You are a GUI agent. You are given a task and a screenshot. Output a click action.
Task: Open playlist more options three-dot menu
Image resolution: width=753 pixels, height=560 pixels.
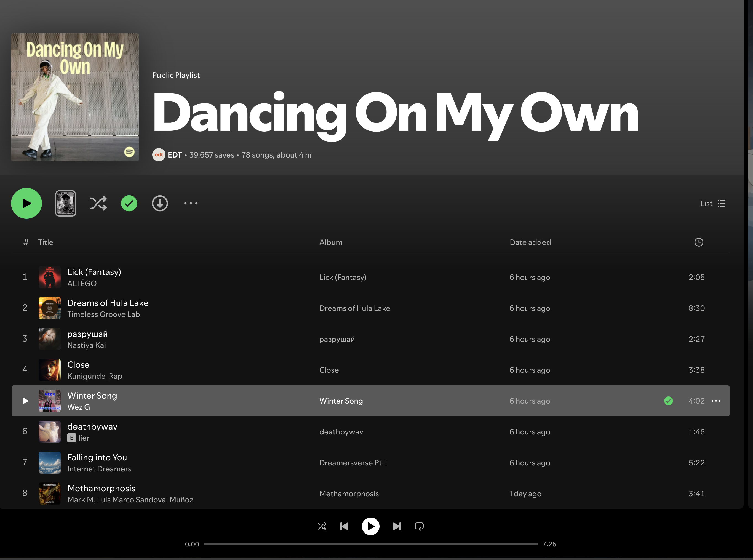[x=191, y=203]
